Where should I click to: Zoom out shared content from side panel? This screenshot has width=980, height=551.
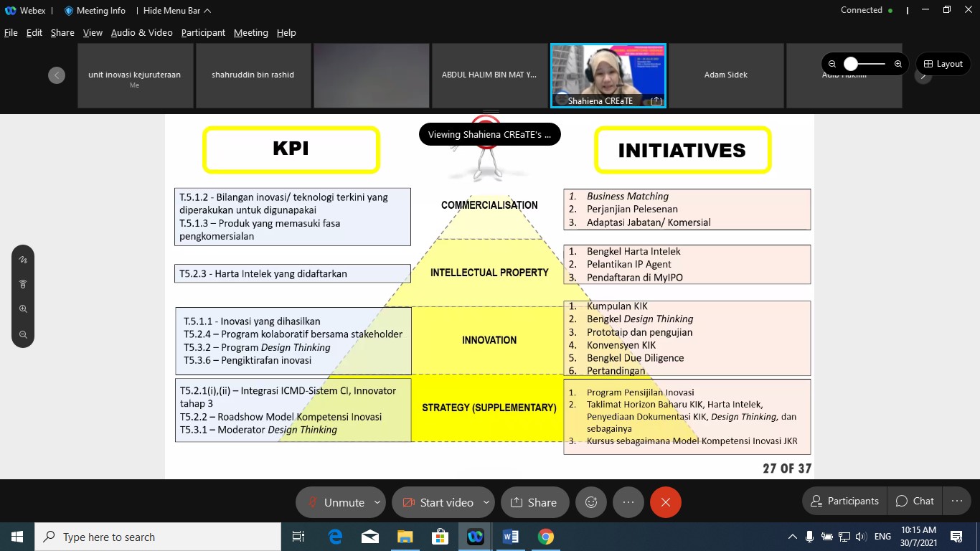click(x=23, y=334)
